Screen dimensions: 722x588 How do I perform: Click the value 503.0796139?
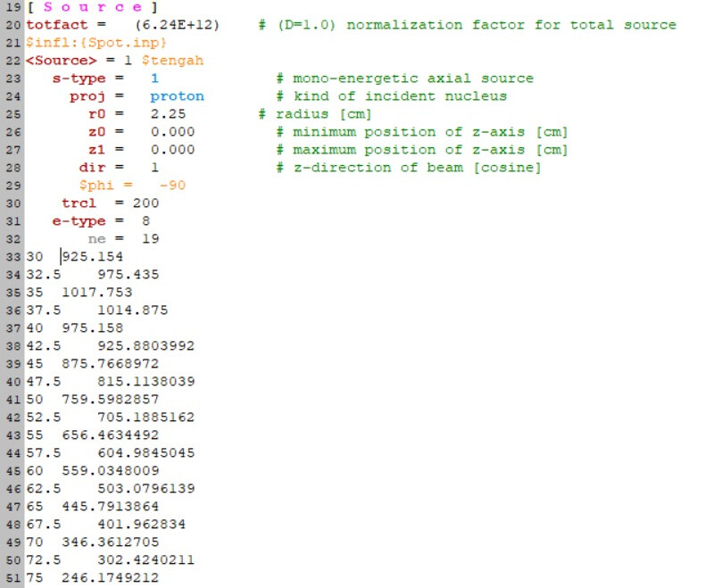146,489
